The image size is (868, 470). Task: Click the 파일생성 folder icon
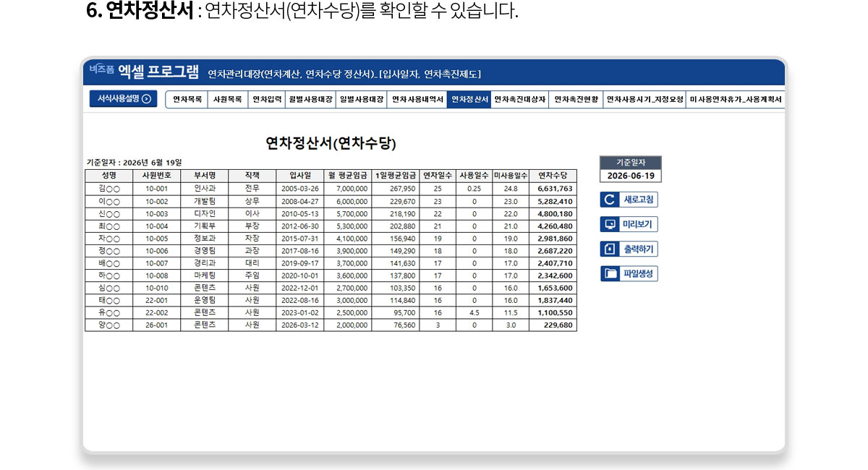610,273
